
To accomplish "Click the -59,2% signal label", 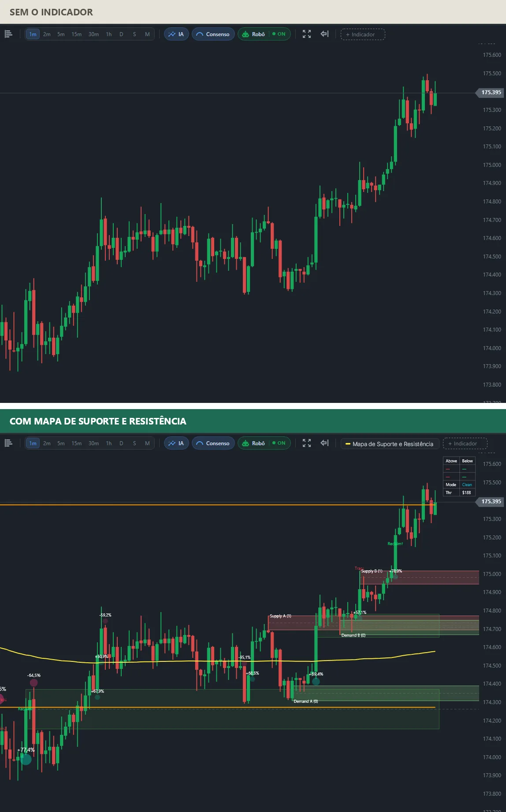I will 105,615.
